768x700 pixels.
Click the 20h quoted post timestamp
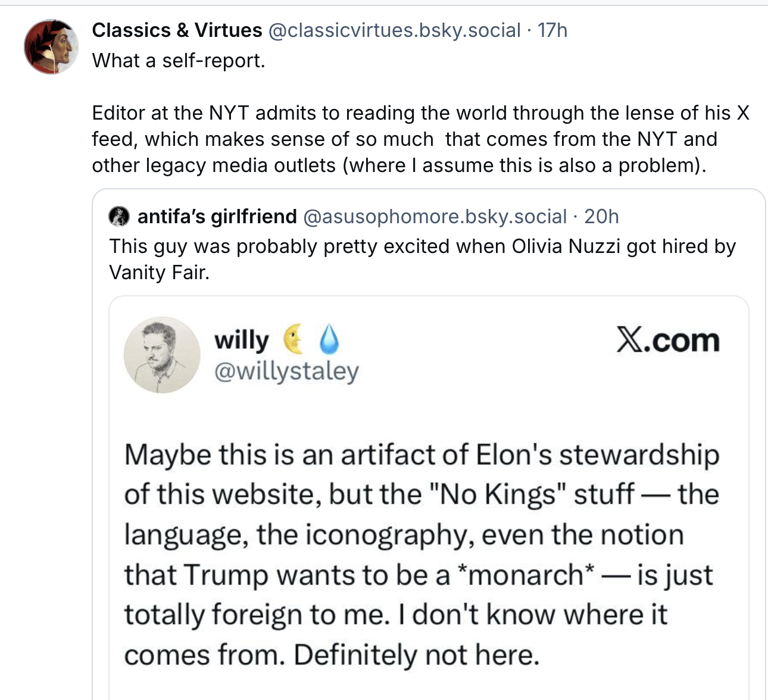point(601,217)
